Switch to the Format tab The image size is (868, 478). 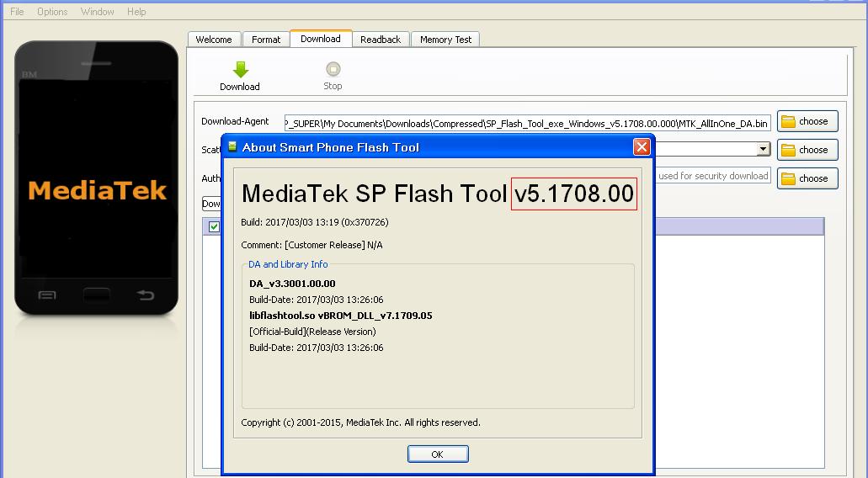pos(266,40)
